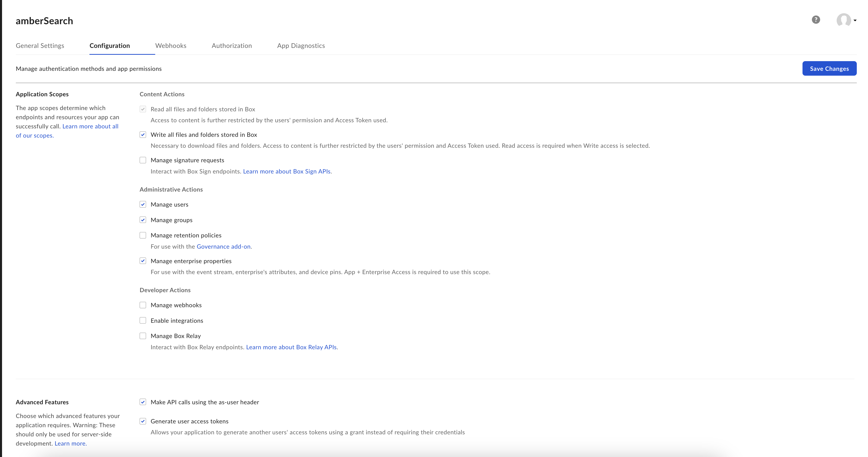Viewport: 868px width, 457px height.
Task: Click the Developer Actions section heading
Action: click(165, 290)
